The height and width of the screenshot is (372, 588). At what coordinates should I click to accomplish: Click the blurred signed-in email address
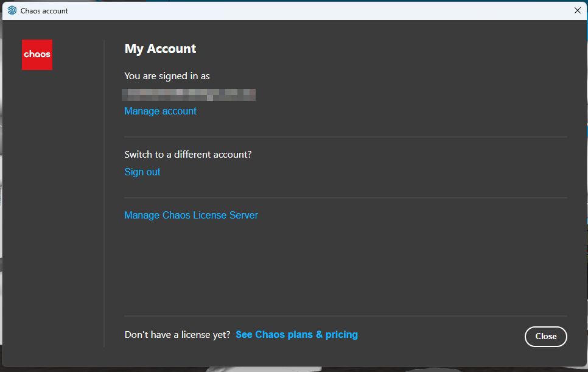click(189, 94)
